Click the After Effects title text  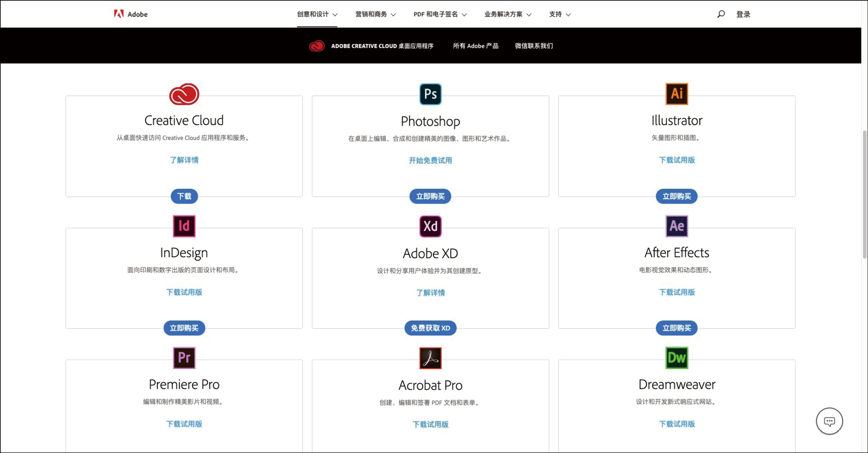click(677, 252)
